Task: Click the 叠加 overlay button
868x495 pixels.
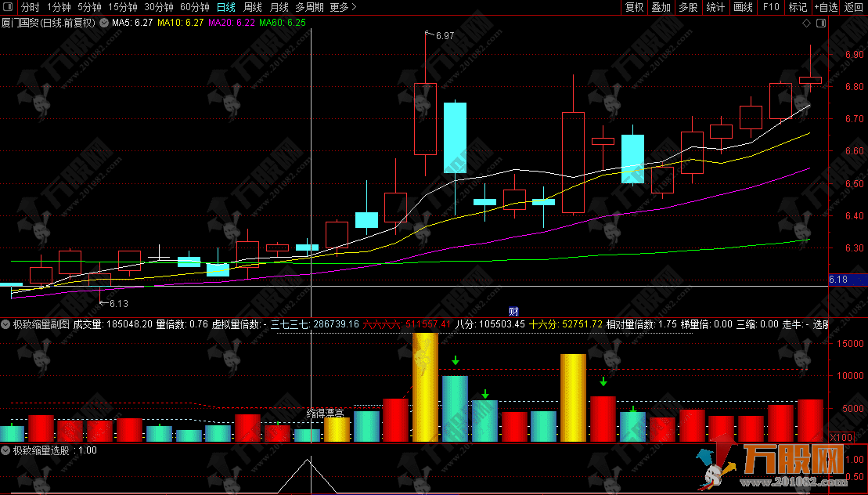Action: point(661,7)
